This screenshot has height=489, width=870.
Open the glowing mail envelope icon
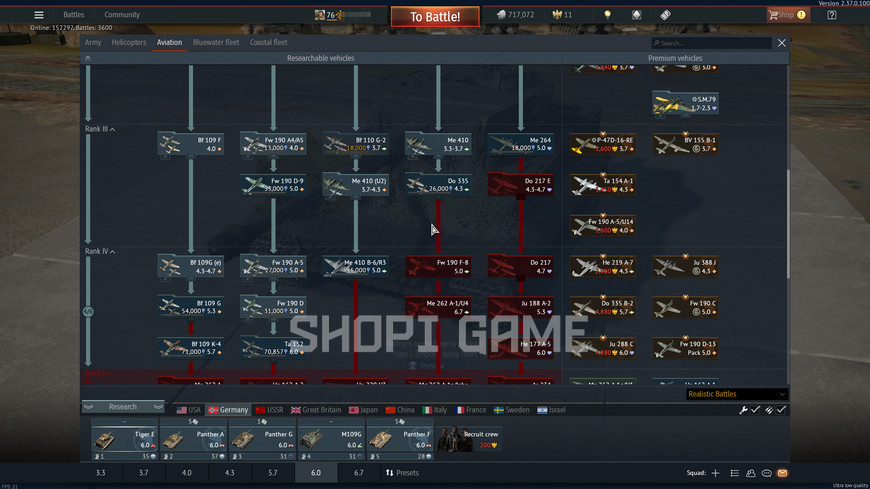[782, 473]
